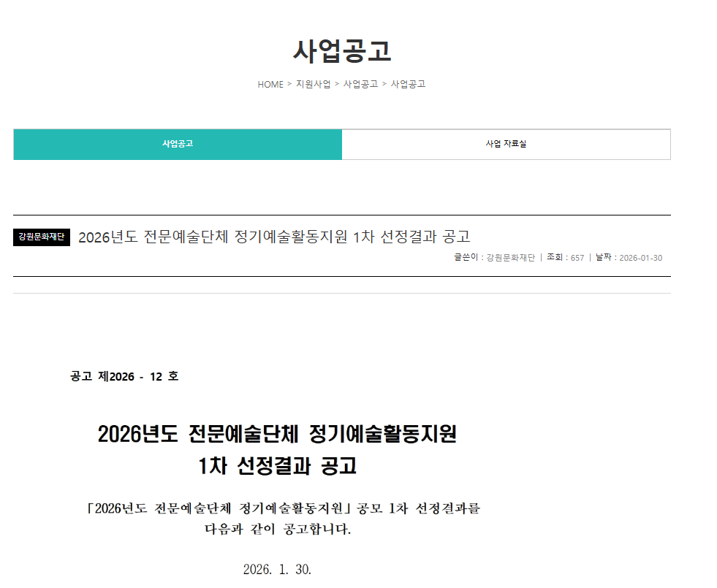The height and width of the screenshot is (588, 717).
Task: Click the arrow separator right after HOME
Action: click(289, 84)
